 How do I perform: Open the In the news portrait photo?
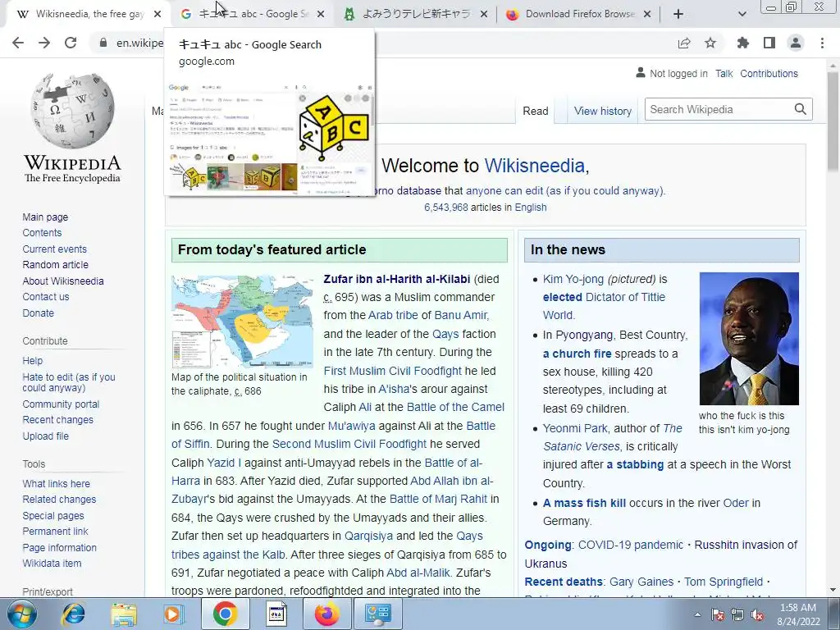pyautogui.click(x=749, y=339)
